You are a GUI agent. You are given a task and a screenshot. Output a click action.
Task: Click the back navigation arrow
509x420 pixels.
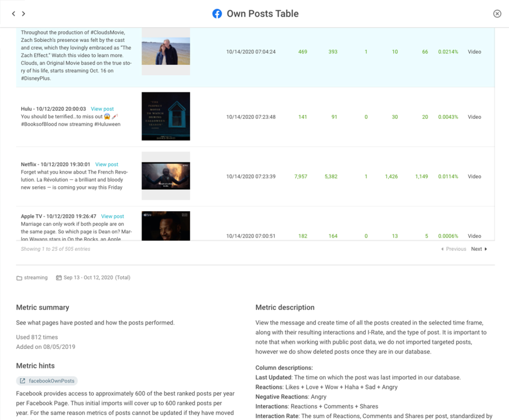click(x=14, y=13)
